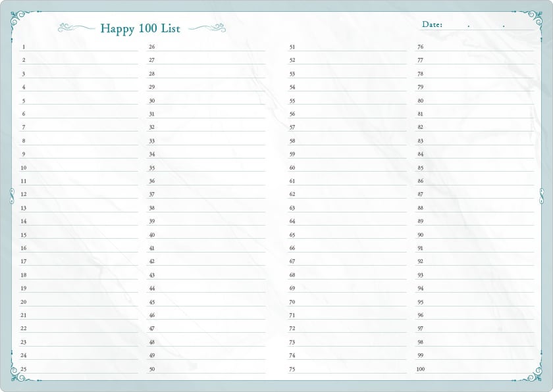Click the flourish right of the title
This screenshot has width=553, height=392.
click(207, 28)
